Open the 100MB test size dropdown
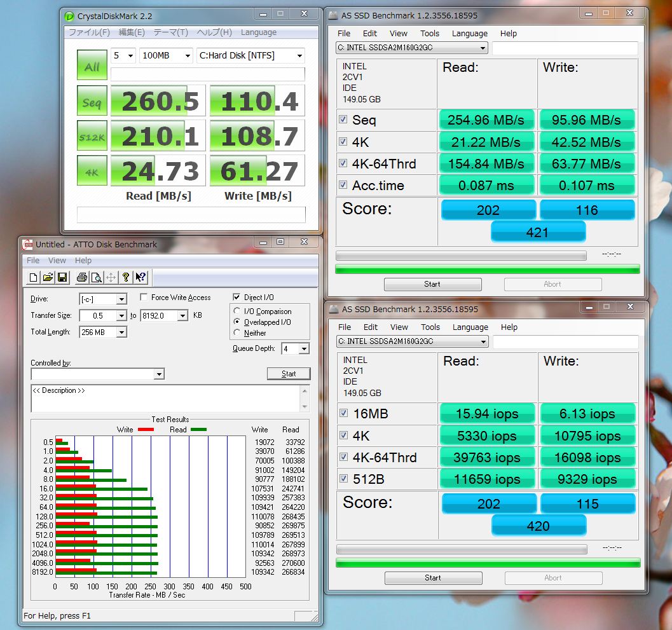 click(166, 56)
